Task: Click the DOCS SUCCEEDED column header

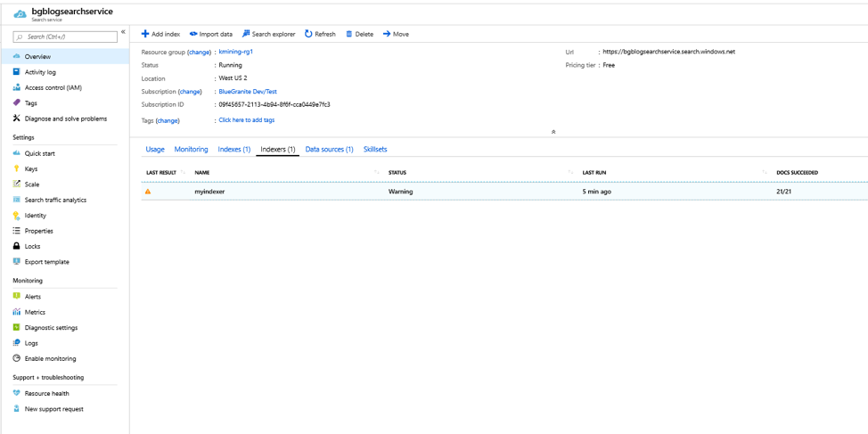Action: 797,173
